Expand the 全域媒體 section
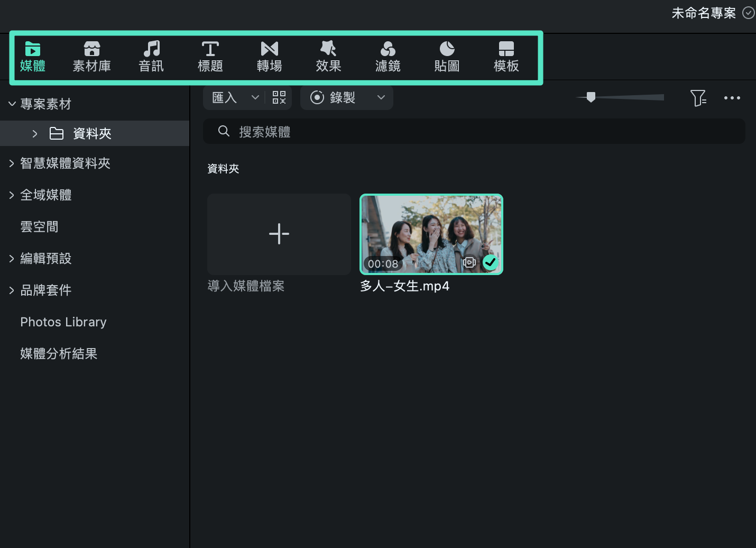Image resolution: width=756 pixels, height=548 pixels. tap(12, 195)
